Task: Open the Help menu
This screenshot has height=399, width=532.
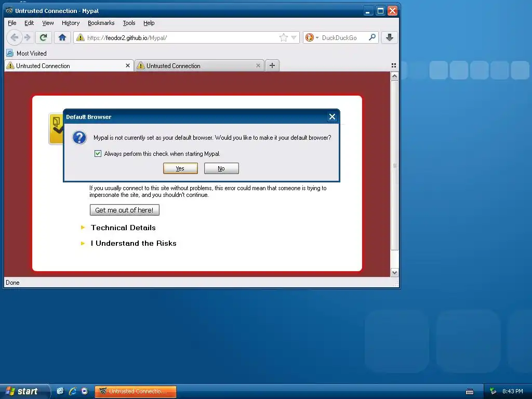Action: [149, 23]
